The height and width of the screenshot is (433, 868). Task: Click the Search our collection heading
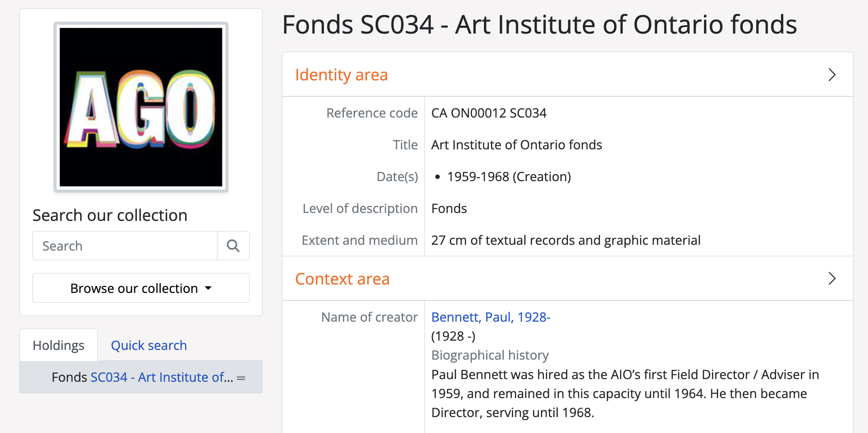click(110, 215)
